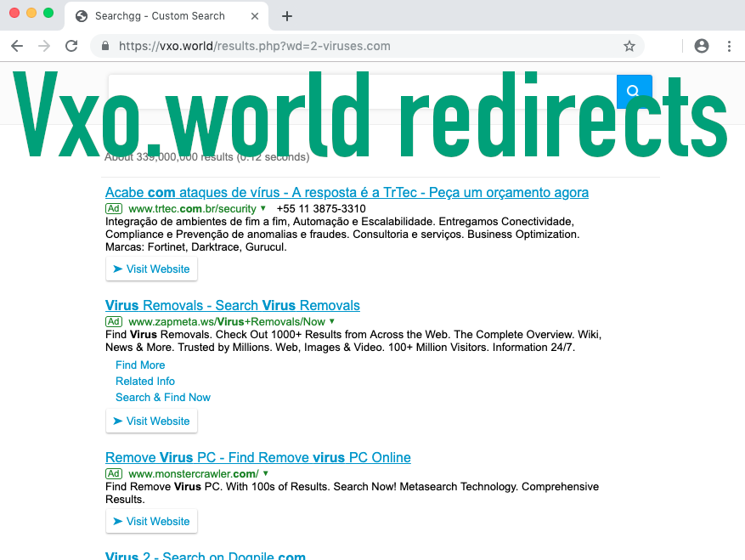This screenshot has width=745, height=560.
Task: Expand the ad dropdown next to www.trtec.com.br/security
Action: point(264,208)
